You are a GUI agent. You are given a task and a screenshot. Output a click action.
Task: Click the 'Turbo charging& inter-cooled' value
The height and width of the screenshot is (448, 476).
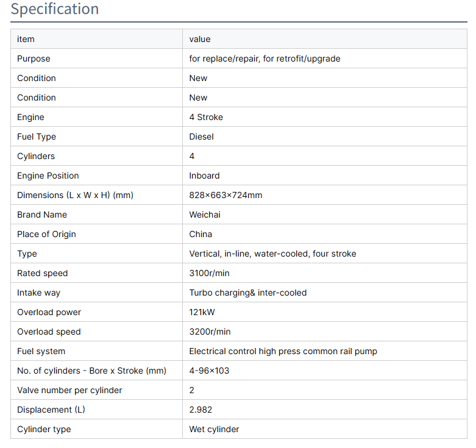click(x=248, y=293)
